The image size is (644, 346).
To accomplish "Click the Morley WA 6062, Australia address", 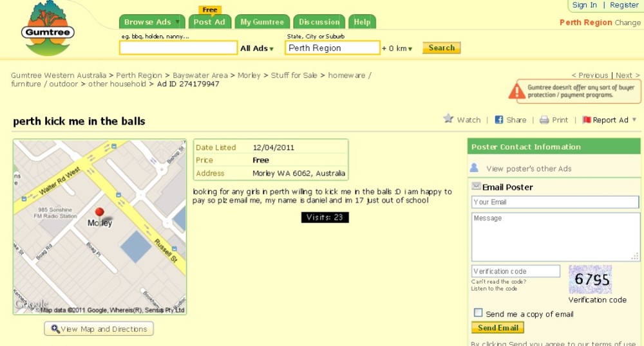I will point(299,174).
